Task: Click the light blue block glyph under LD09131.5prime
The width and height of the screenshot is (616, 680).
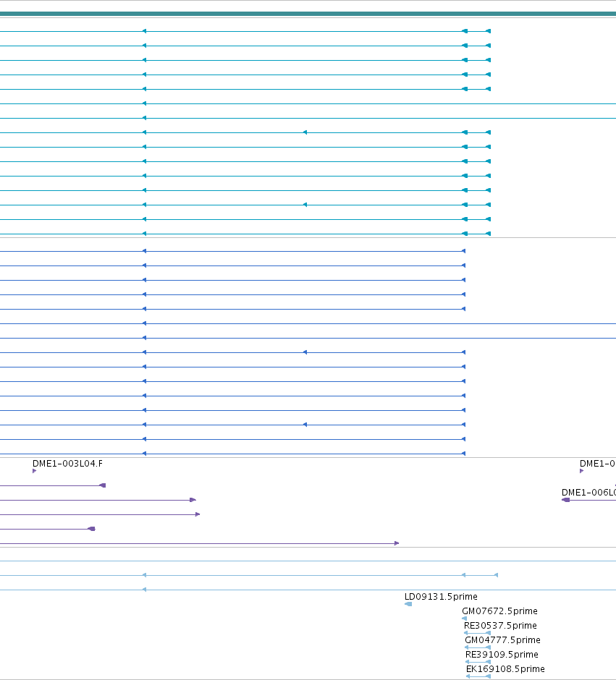Action: click(408, 604)
